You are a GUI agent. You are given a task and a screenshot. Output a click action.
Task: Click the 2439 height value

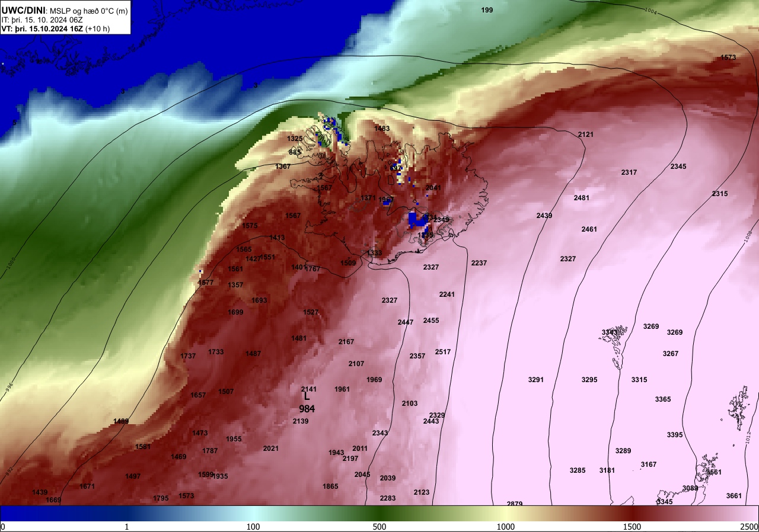544,216
